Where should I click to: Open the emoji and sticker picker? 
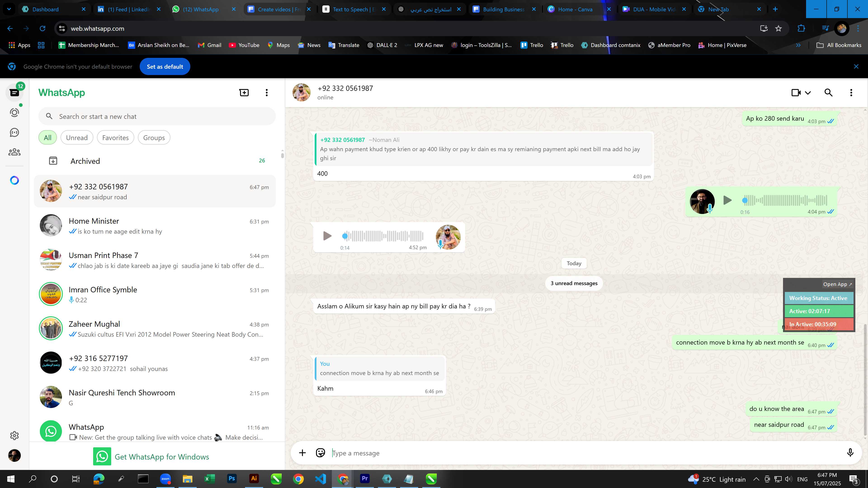(x=320, y=453)
